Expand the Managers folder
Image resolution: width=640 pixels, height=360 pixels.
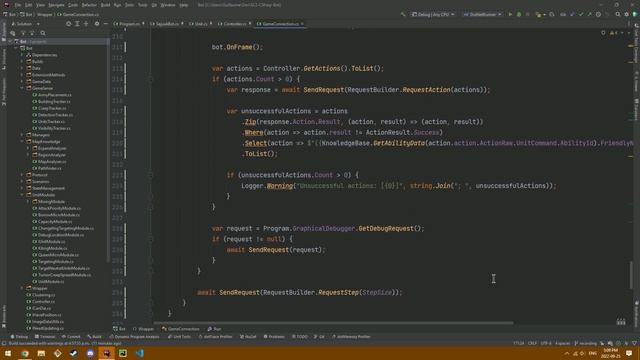point(22,135)
